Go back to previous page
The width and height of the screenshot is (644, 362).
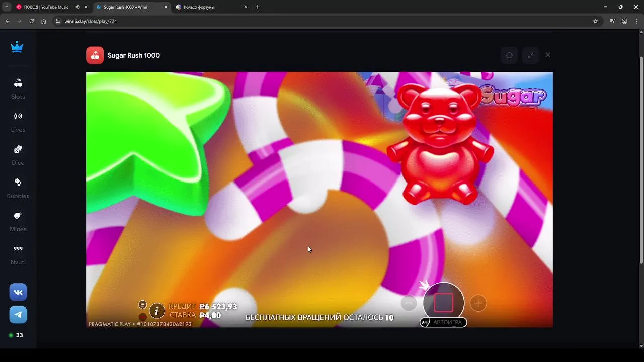[x=7, y=21]
